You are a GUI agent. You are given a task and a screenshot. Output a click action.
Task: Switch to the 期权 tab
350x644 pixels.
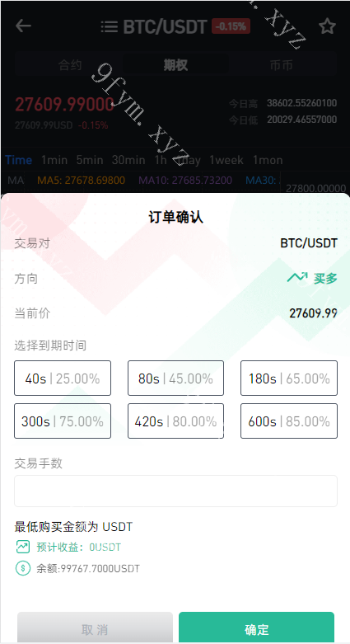[x=175, y=65]
